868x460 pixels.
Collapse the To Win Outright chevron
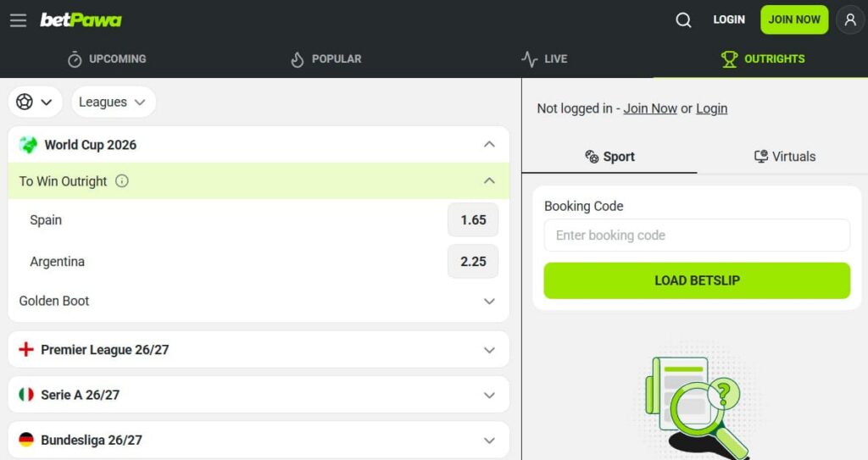tap(489, 181)
